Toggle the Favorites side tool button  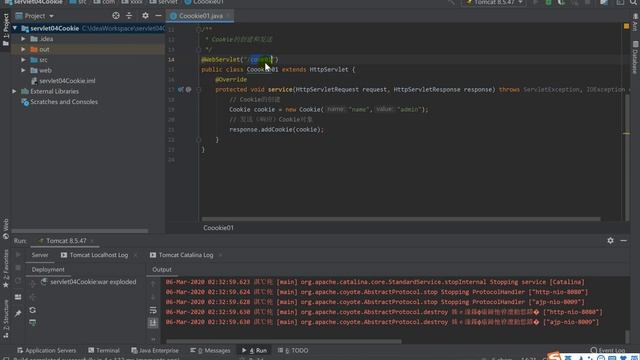coord(6,268)
